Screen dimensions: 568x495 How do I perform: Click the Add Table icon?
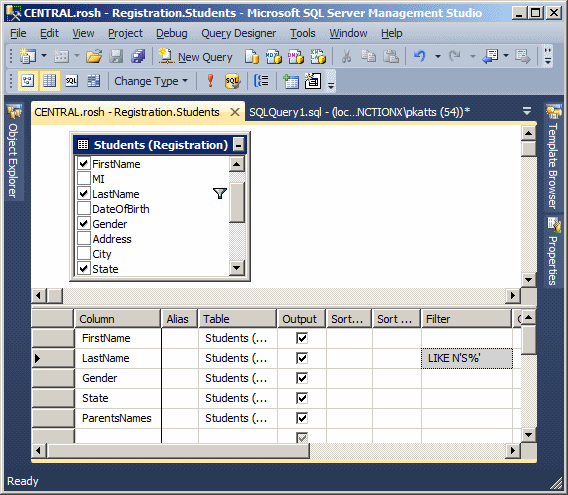291,81
